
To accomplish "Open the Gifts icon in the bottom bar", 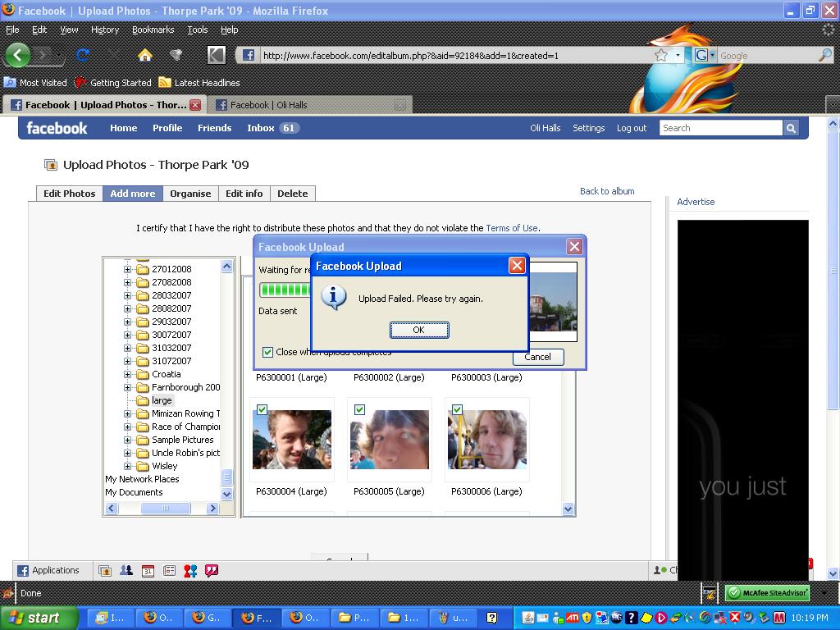I will pos(190,571).
